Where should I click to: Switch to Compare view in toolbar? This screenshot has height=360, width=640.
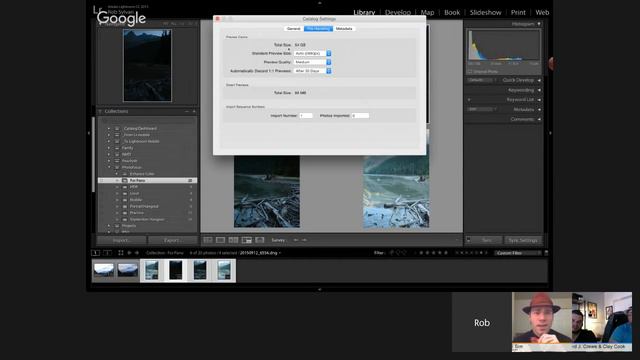233,240
